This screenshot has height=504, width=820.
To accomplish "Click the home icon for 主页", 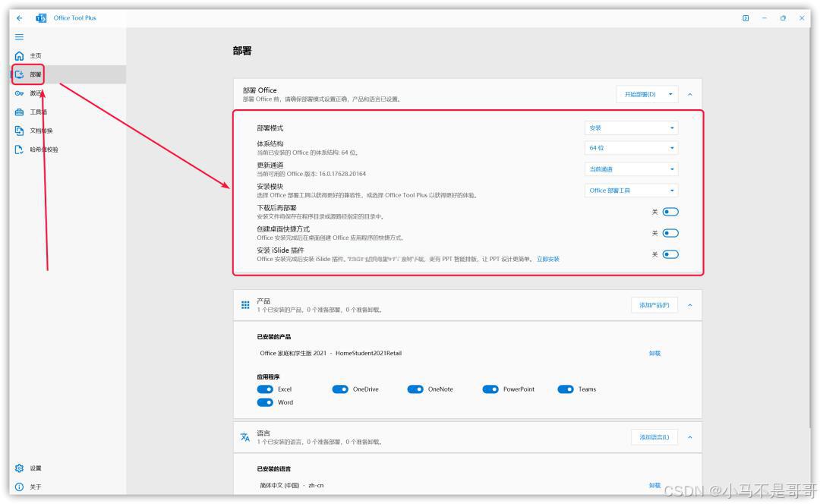I will click(x=19, y=55).
